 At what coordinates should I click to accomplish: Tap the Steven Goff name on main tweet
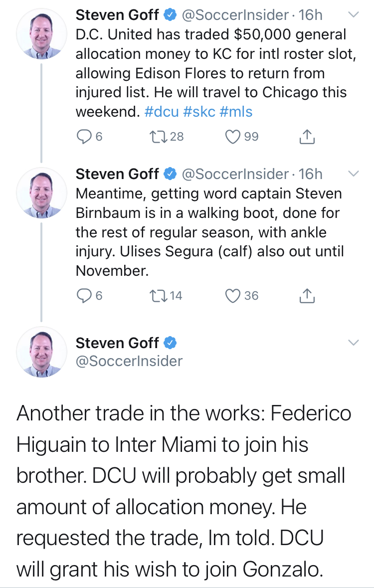pyautogui.click(x=117, y=343)
